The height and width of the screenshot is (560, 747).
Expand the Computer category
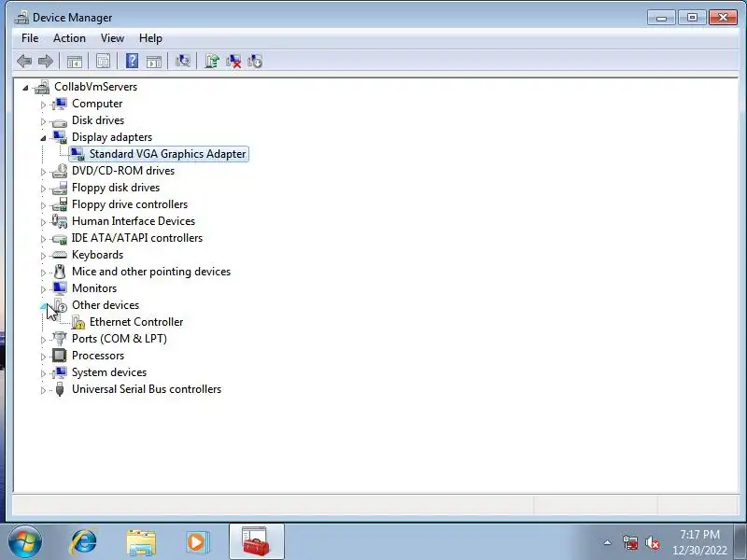pyautogui.click(x=43, y=105)
